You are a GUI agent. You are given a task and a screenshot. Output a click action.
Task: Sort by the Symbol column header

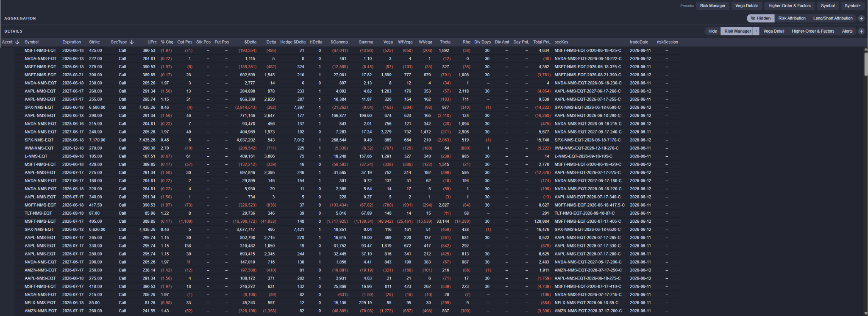pyautogui.click(x=31, y=42)
